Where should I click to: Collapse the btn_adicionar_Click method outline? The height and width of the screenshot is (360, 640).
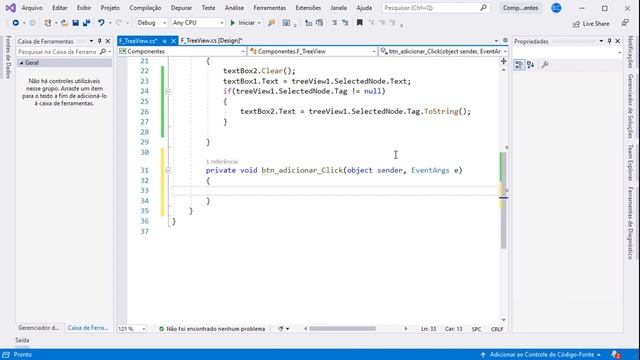pos(168,170)
